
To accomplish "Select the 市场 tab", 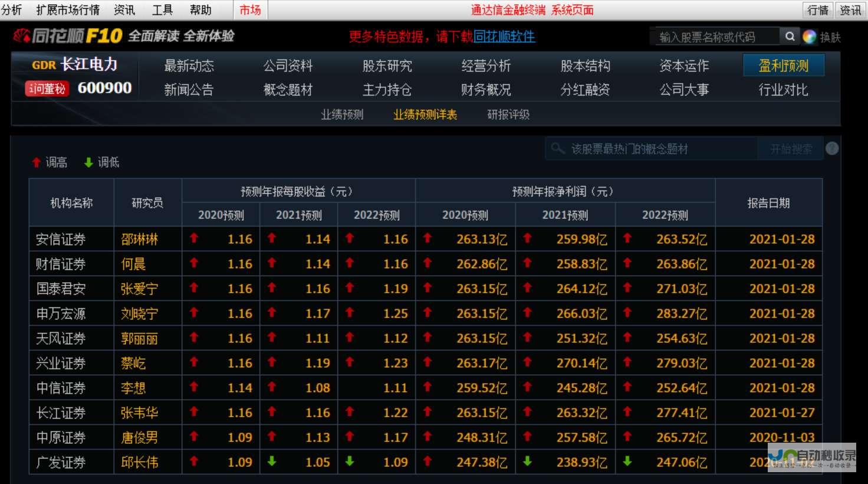I will (250, 10).
